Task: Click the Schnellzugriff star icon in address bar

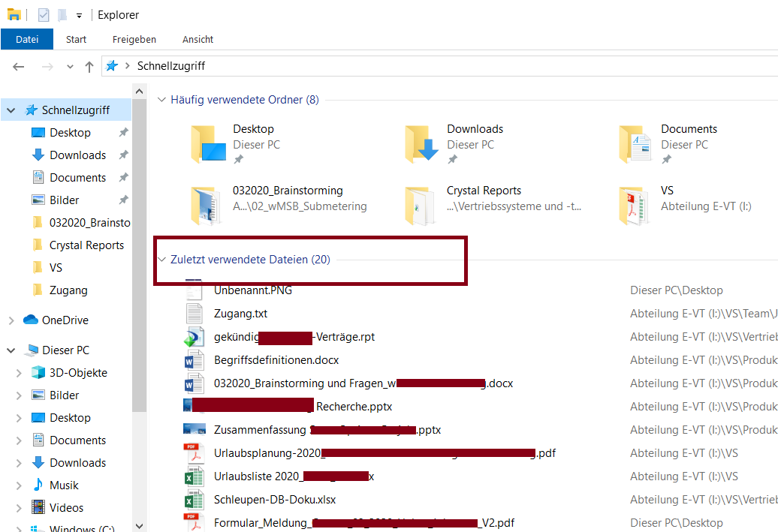Action: pyautogui.click(x=112, y=65)
